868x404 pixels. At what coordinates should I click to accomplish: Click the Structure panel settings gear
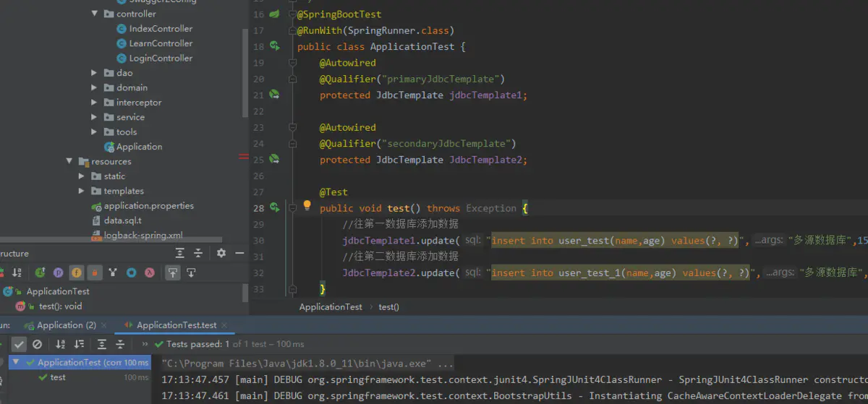(221, 253)
